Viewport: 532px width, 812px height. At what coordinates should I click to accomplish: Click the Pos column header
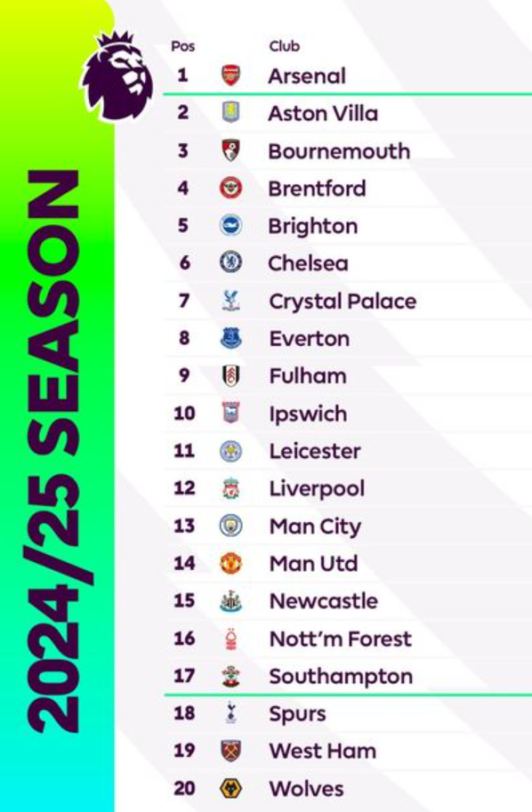[183, 46]
